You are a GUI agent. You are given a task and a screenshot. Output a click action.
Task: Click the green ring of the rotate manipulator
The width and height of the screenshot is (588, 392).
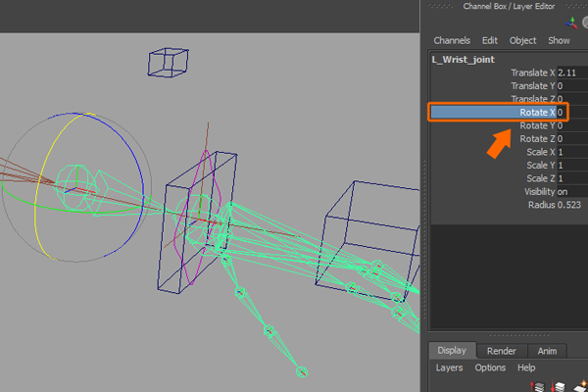75,212
